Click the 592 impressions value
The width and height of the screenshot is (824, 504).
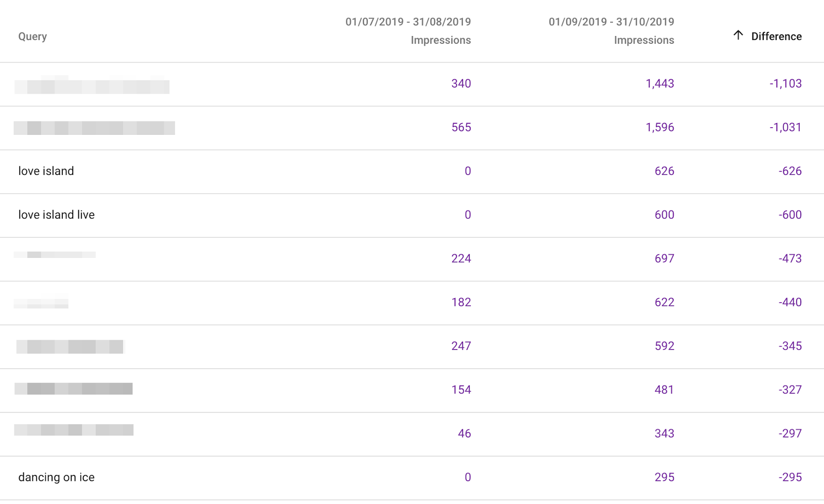664,346
